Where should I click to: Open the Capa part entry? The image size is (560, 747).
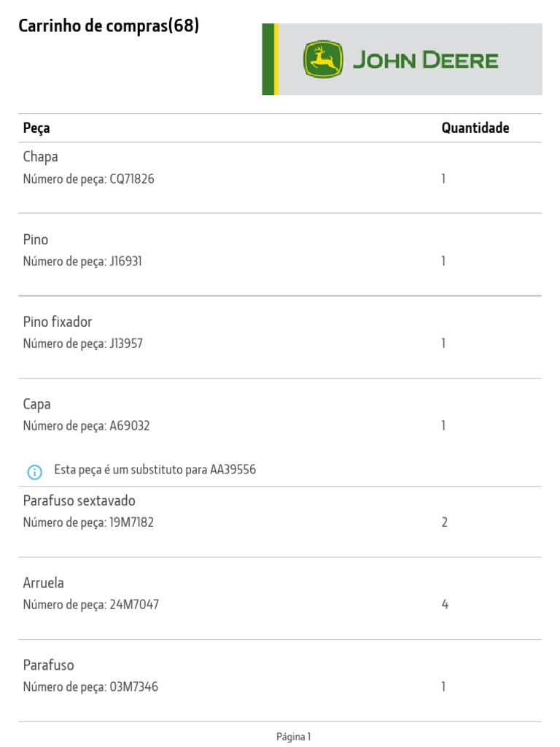(37, 404)
